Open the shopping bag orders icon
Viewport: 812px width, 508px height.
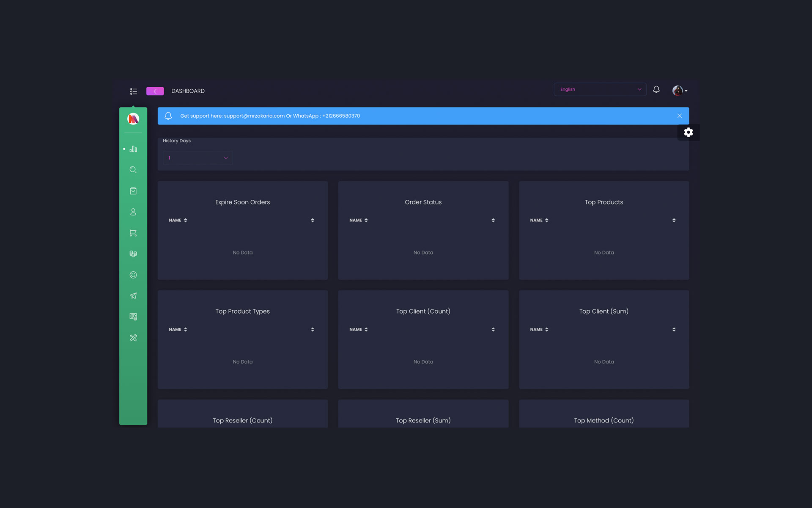tap(133, 190)
